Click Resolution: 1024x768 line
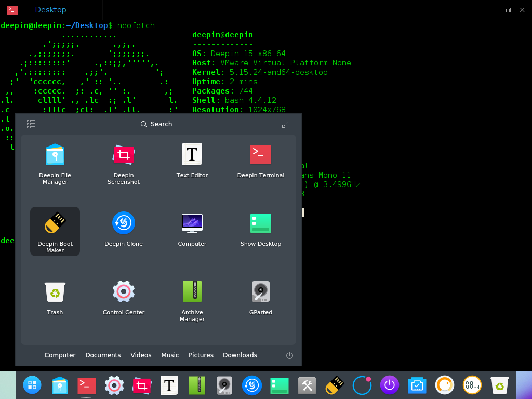This screenshot has width=532, height=399. pyautogui.click(x=239, y=110)
